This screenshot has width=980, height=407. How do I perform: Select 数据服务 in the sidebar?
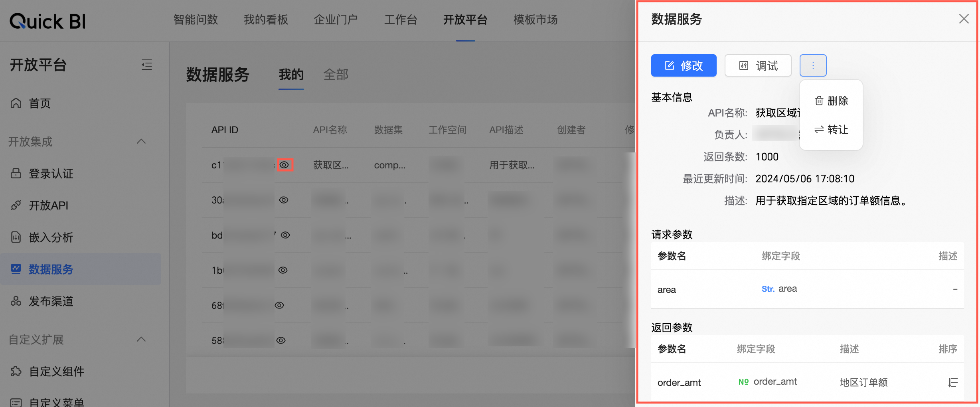coord(81,269)
